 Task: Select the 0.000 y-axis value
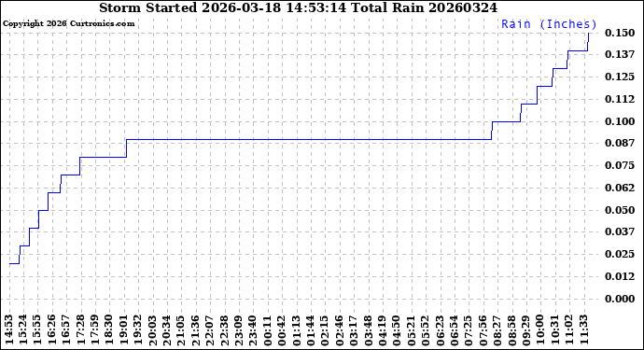click(x=620, y=299)
